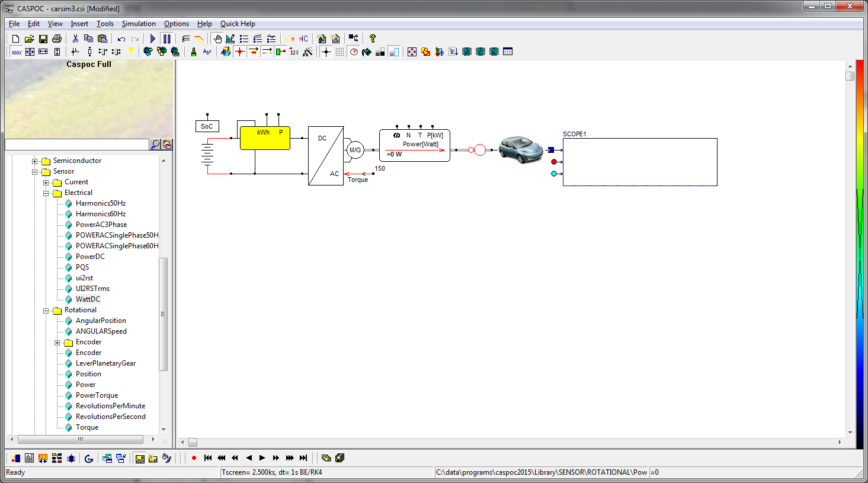Open the Simulation menu
This screenshot has width=868, height=483.
tap(139, 24)
